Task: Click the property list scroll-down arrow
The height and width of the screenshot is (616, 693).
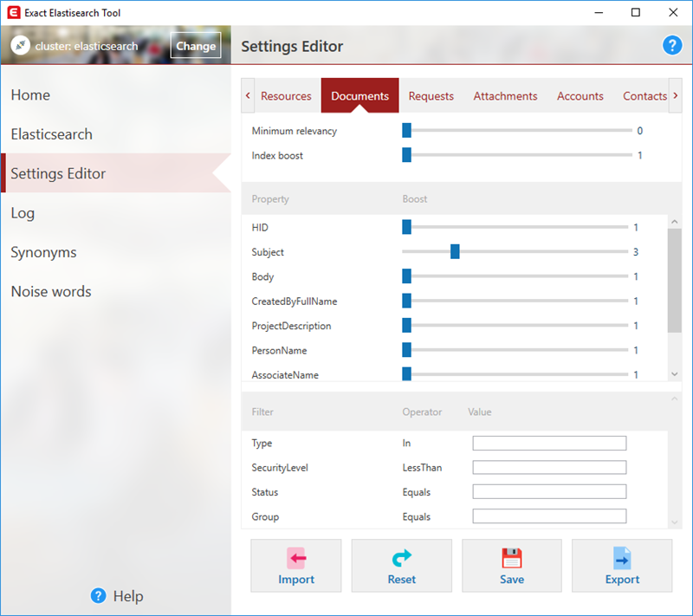Action: click(675, 373)
